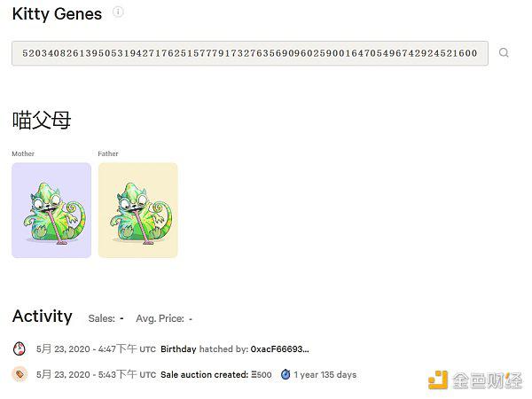Click the Activity section heading
This screenshot has width=532, height=399.
click(42, 317)
